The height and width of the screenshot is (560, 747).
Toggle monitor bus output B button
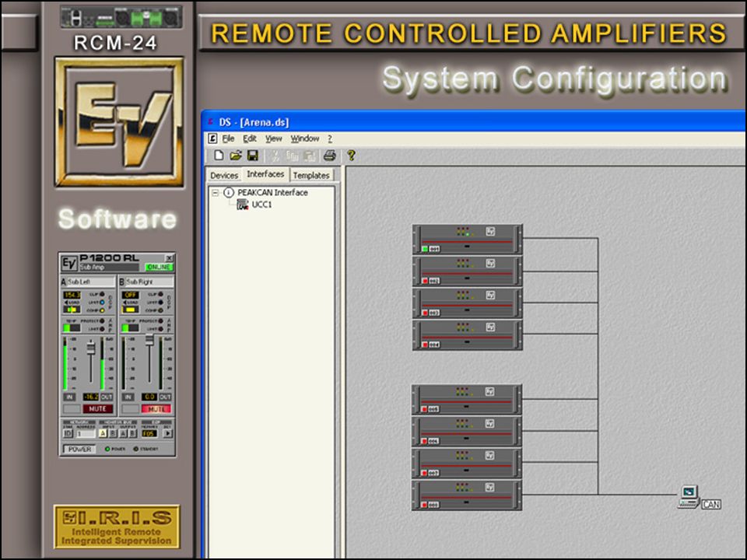tap(132, 433)
